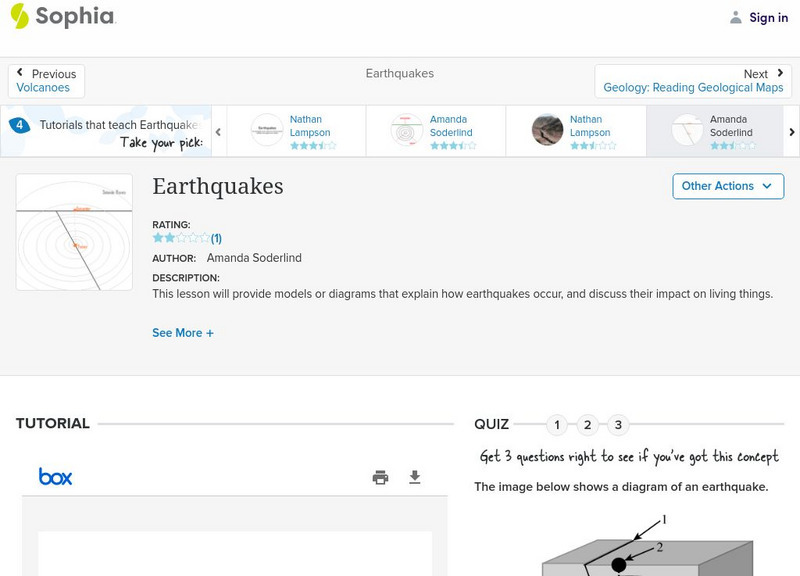
Task: Pick first Amanda Soderlind tutorial
Action: (436, 131)
